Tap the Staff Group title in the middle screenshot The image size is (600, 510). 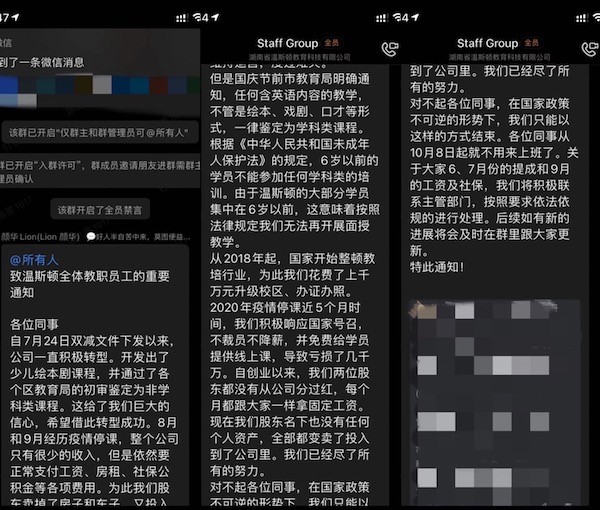pos(287,43)
